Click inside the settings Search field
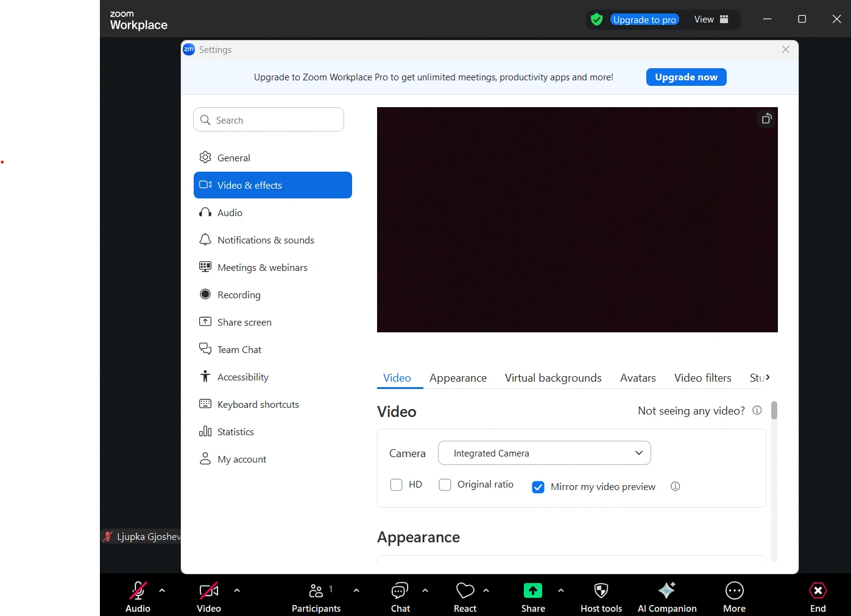 268,119
